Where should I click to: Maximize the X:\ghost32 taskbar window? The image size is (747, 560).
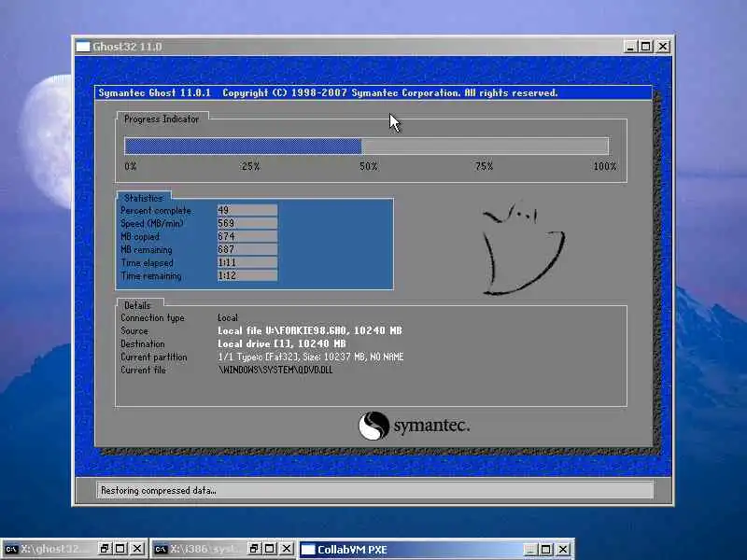[120, 549]
